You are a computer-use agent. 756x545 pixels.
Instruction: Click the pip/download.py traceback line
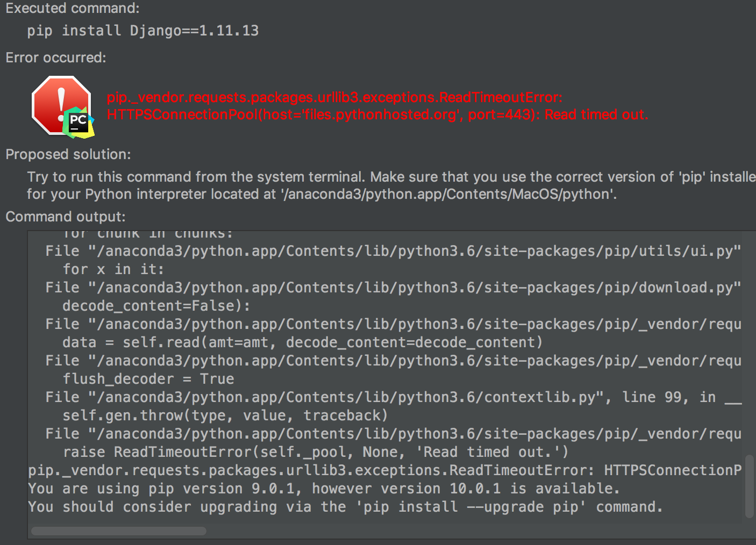tap(393, 288)
